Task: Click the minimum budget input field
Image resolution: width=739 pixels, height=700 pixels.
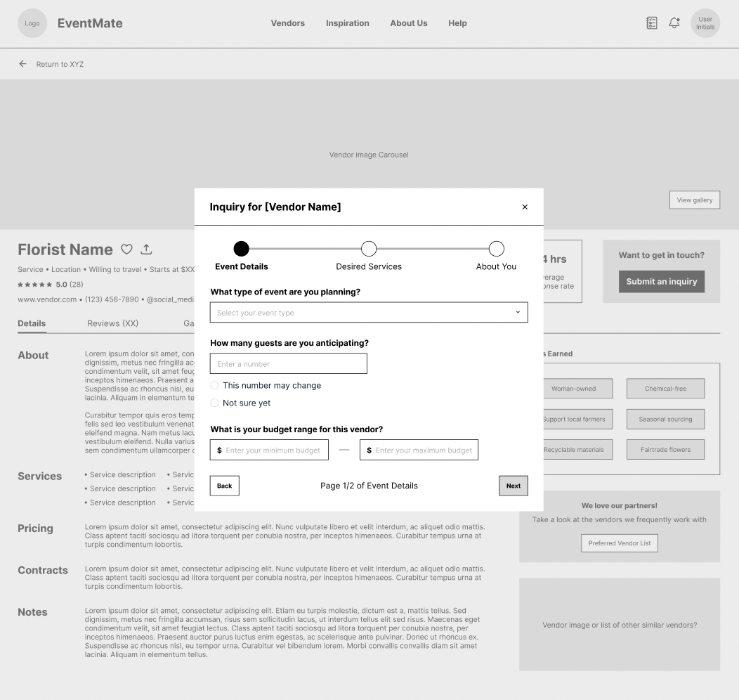Action: click(269, 450)
